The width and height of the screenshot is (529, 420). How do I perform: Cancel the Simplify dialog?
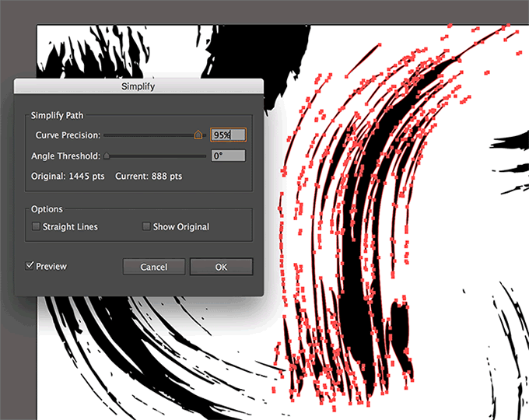click(x=154, y=267)
